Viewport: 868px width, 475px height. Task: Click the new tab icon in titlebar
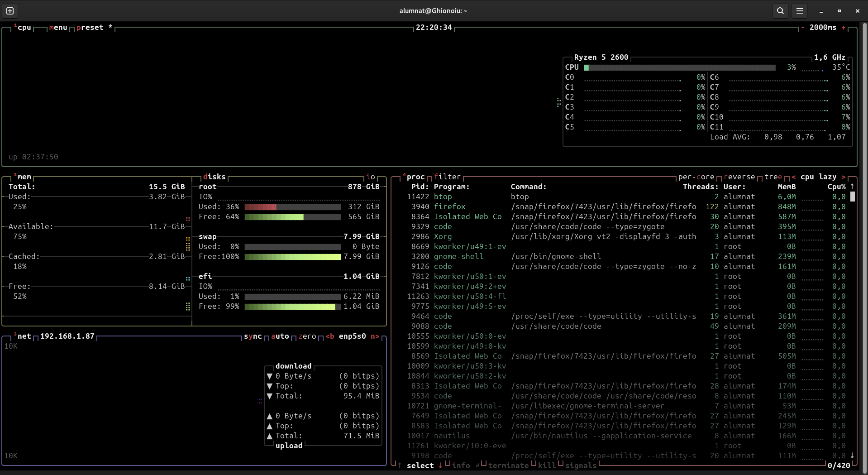[x=10, y=11]
